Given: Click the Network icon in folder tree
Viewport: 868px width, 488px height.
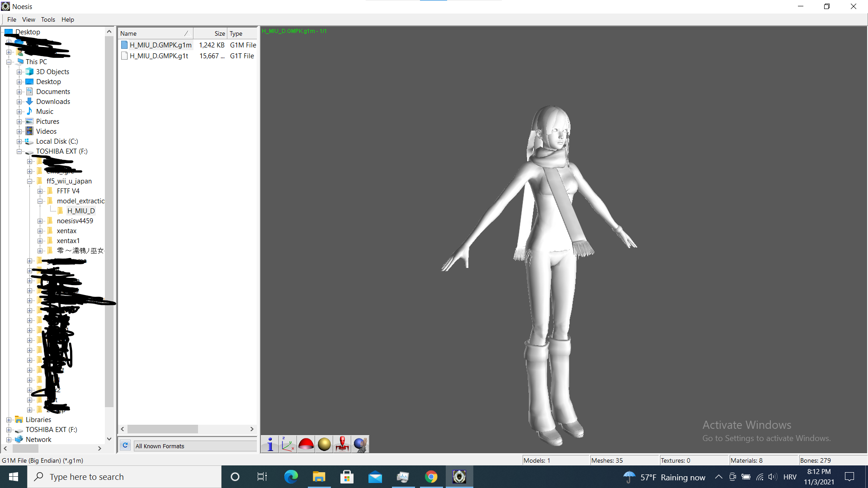Looking at the screenshot, I should 19,440.
